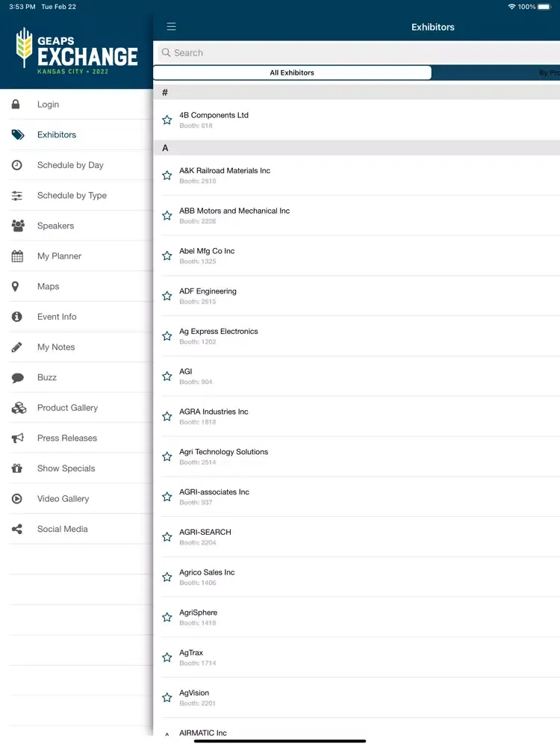Screen dimensions: 560x747
Task: Click the people icon beside Speakers
Action: (18, 226)
